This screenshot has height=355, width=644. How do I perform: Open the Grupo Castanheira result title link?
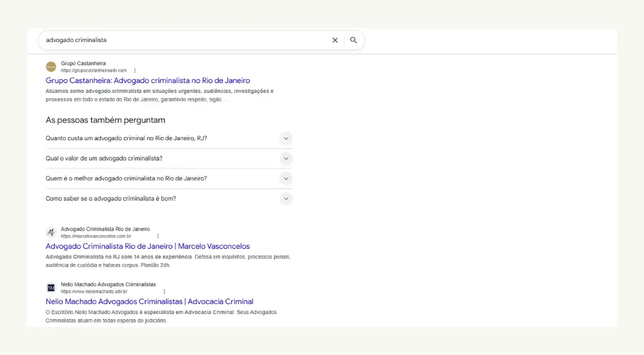148,80
